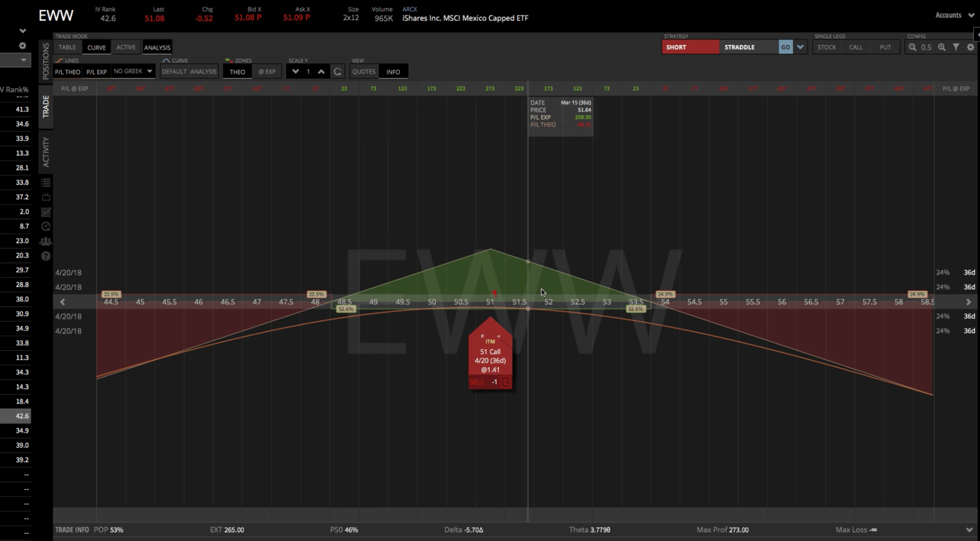The height and width of the screenshot is (541, 980).
Task: Open the Accounts dropdown
Action: (955, 15)
